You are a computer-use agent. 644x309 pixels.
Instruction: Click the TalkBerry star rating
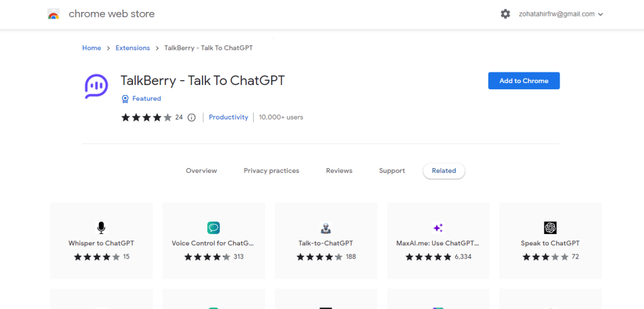coord(146,117)
